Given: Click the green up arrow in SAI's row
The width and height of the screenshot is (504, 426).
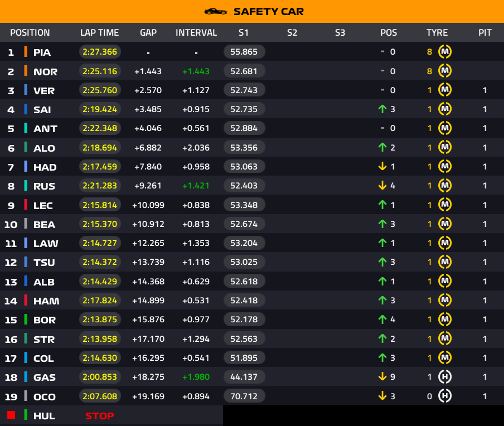Looking at the screenshot, I should coord(382,109).
